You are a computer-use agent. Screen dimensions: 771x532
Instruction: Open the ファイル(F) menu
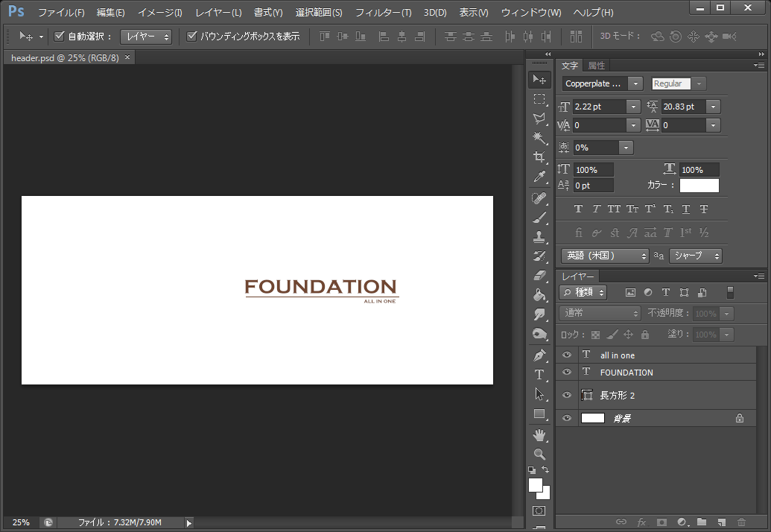[x=61, y=12]
